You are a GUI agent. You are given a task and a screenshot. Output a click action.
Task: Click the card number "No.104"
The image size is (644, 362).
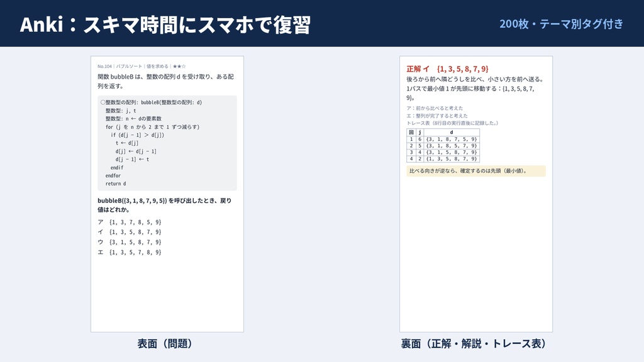(x=104, y=66)
